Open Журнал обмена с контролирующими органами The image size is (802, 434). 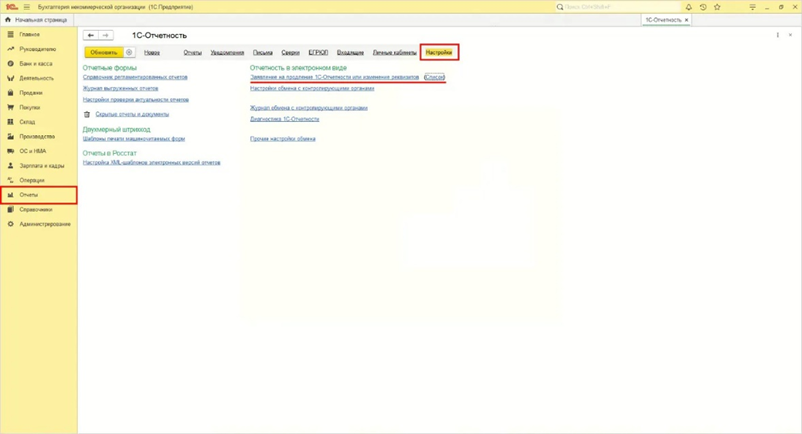[308, 108]
